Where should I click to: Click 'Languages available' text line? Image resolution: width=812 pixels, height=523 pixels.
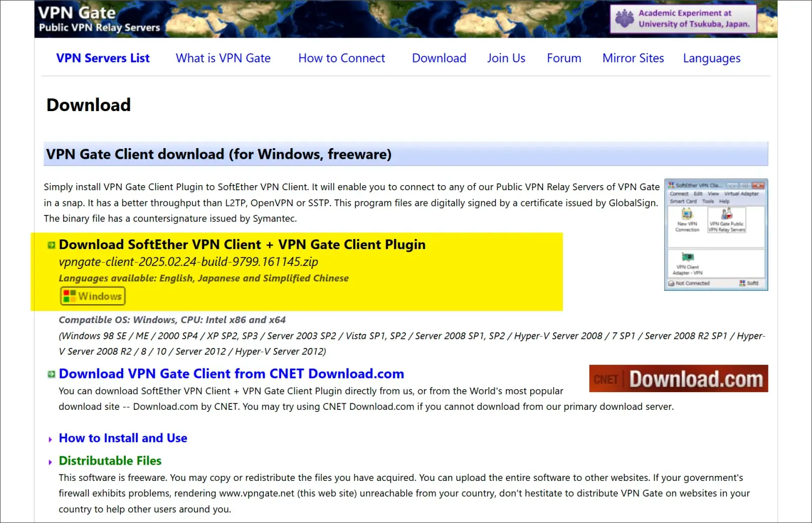click(204, 278)
